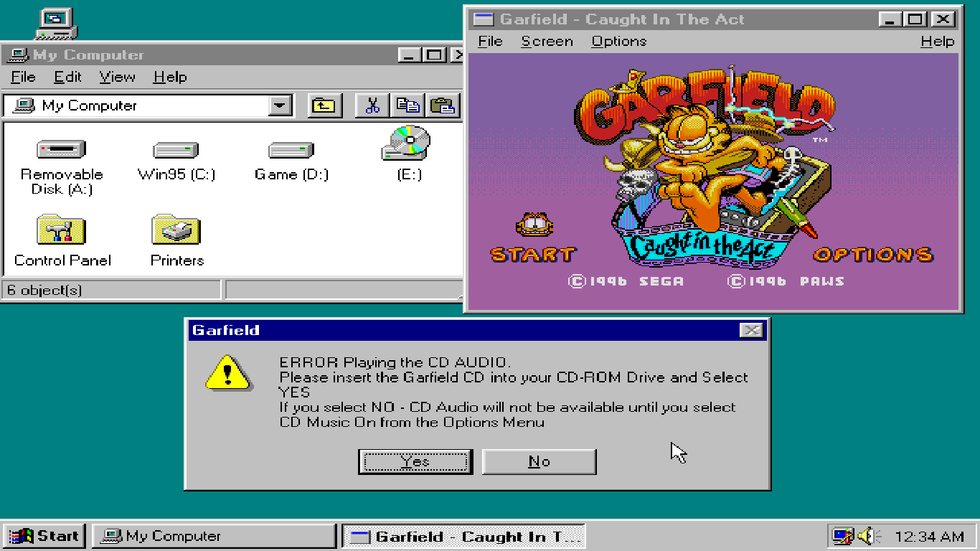Click the display settings icon in system tray
This screenshot has height=551, width=980.
tap(842, 536)
